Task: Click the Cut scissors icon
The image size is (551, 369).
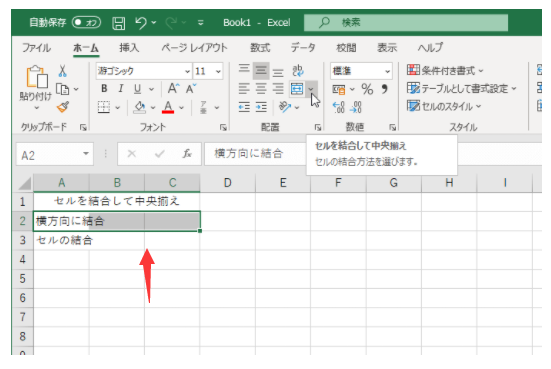Action: click(63, 71)
